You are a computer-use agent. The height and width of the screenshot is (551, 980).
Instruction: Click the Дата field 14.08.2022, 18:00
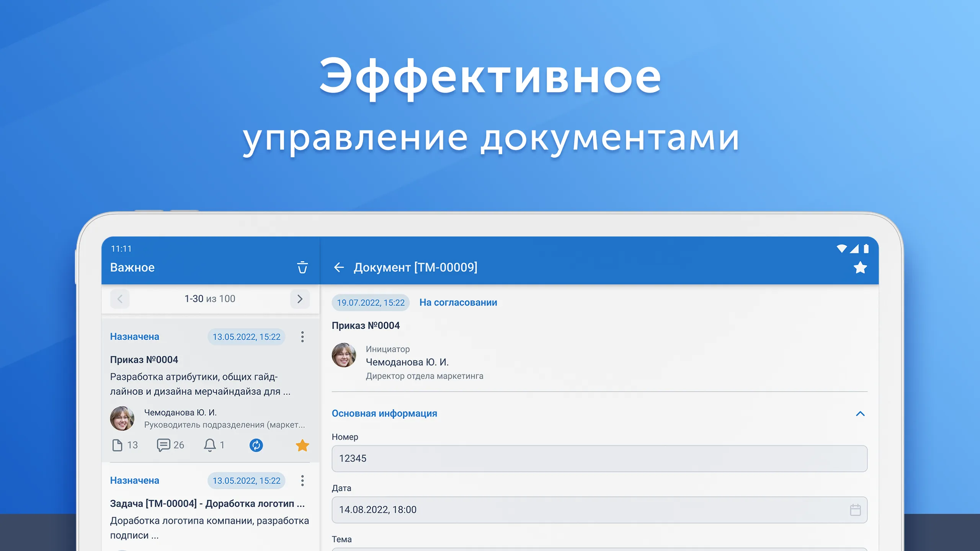[599, 510]
